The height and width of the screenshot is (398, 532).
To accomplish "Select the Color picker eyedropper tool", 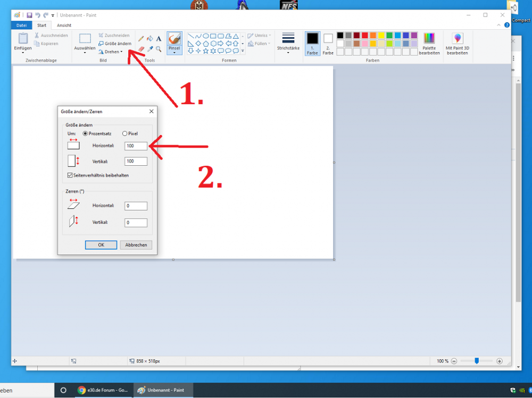I will [150, 49].
